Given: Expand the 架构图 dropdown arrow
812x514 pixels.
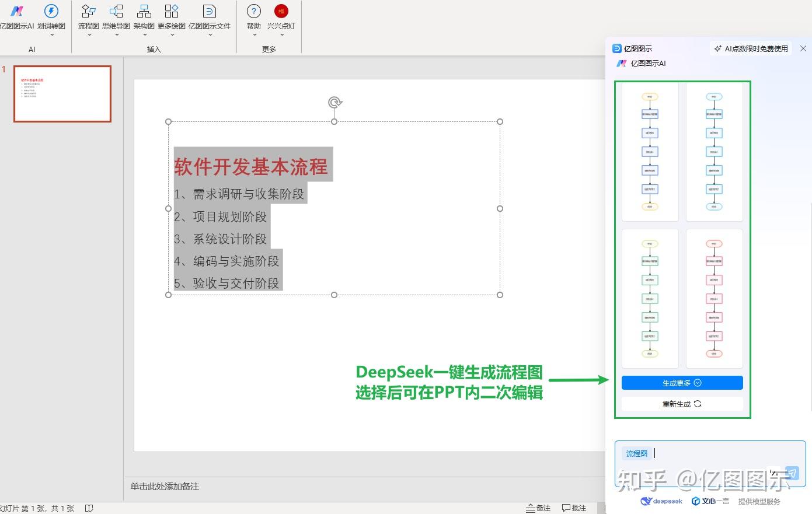Looking at the screenshot, I should pos(144,35).
